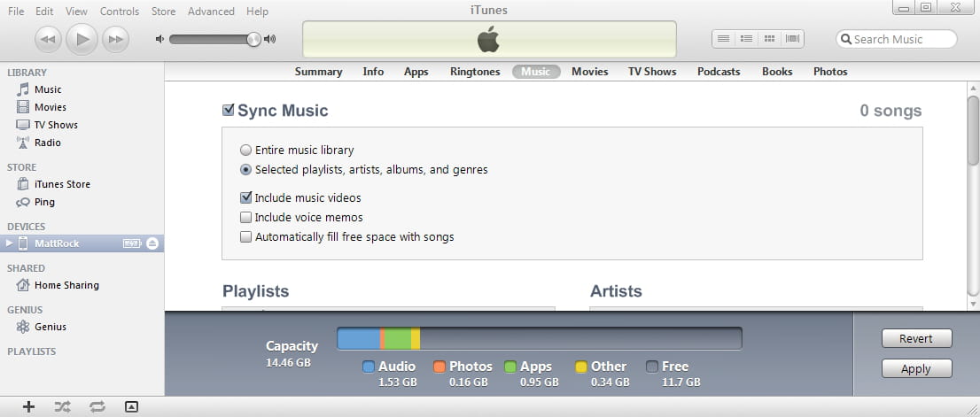Uncheck the Sync Music checkbox
Viewport: 980px width, 417px height.
tap(229, 111)
